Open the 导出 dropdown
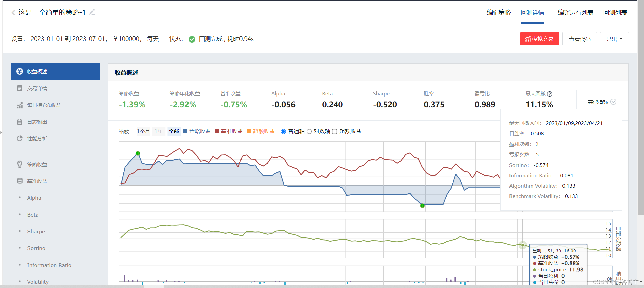This screenshot has width=644, height=288. click(614, 39)
